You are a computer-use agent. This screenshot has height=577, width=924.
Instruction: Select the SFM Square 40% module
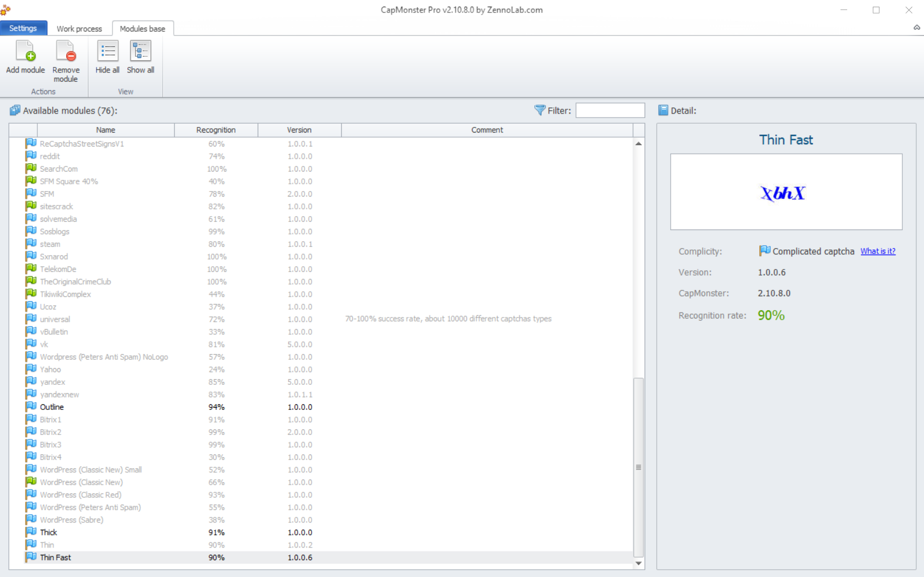(x=321, y=181)
